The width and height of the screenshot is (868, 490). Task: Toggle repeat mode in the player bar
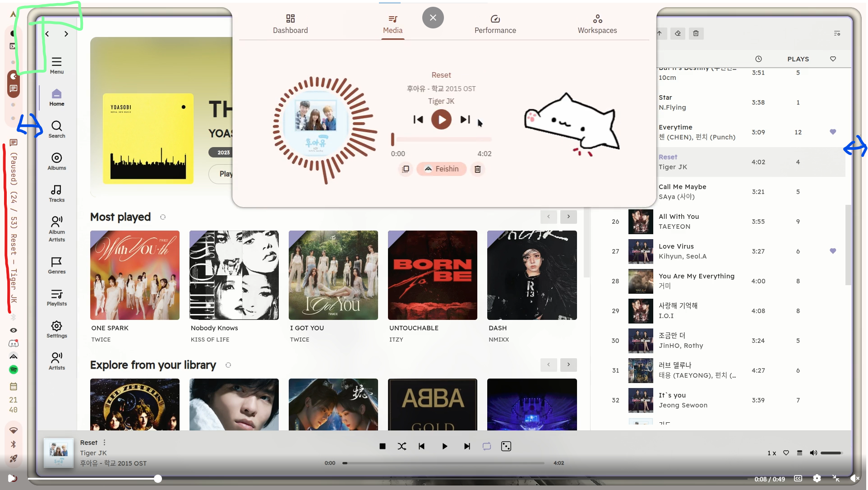click(486, 446)
